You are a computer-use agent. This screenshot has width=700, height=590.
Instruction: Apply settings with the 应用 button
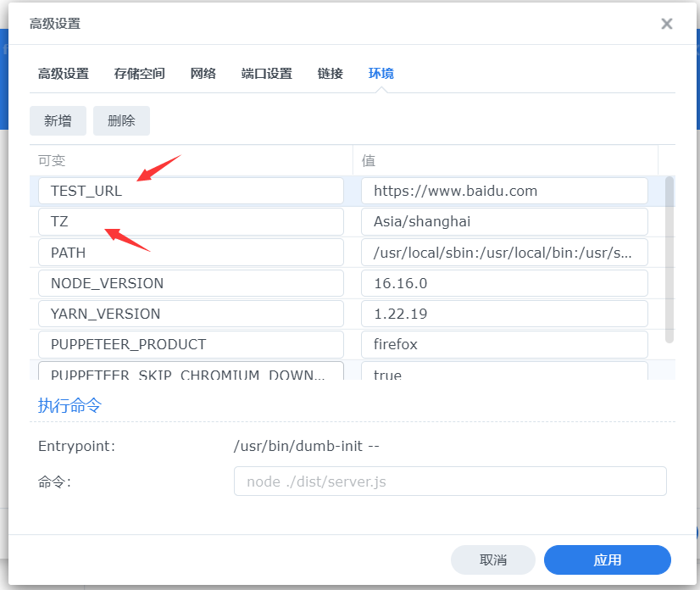pos(607,560)
